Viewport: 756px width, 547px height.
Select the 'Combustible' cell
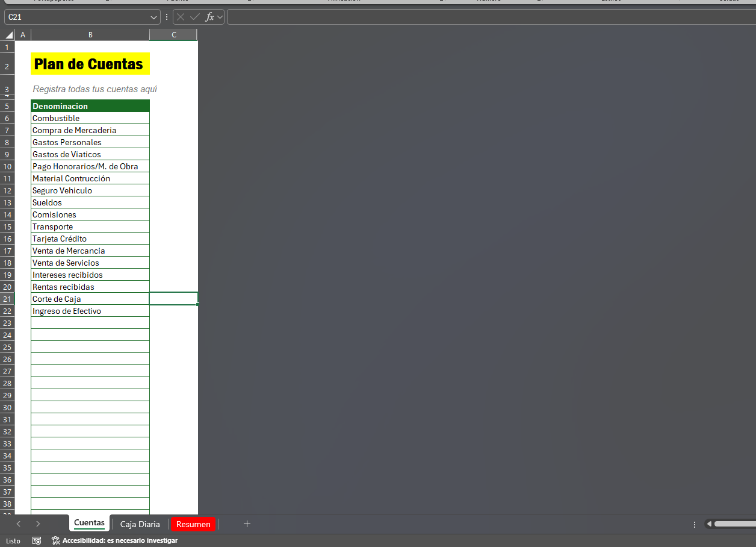click(x=90, y=118)
